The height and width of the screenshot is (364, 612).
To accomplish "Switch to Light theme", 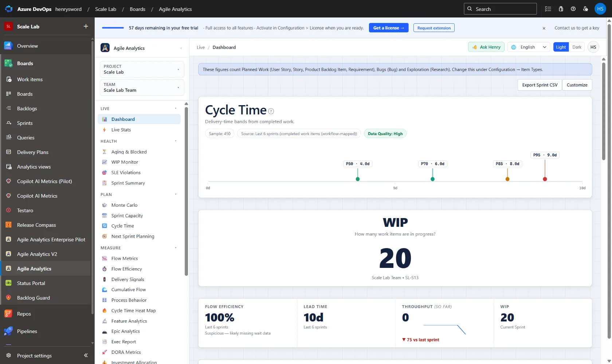I will tap(561, 47).
